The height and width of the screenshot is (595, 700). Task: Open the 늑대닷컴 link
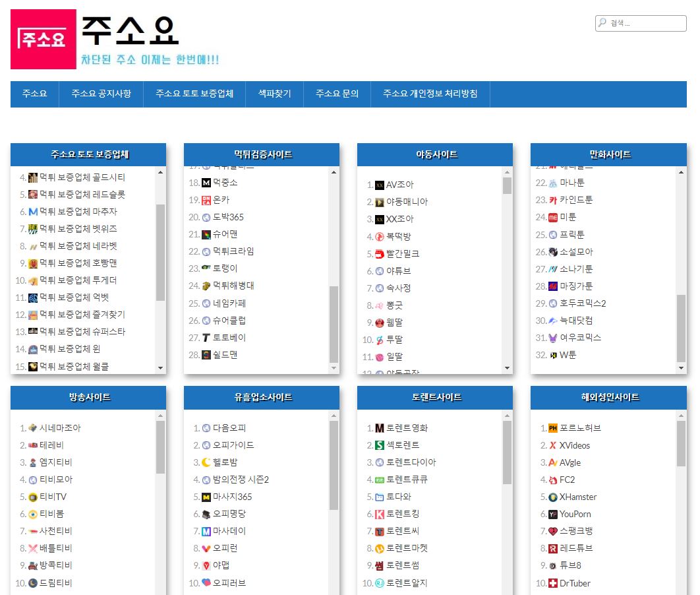[x=576, y=321]
